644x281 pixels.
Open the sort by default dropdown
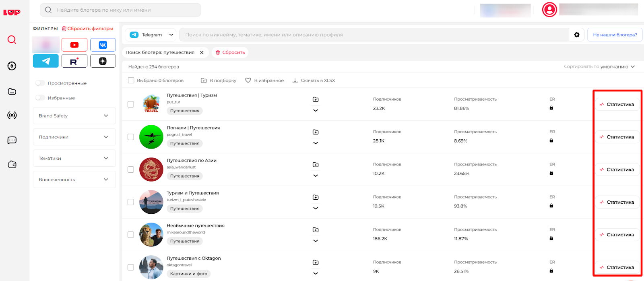point(599,67)
